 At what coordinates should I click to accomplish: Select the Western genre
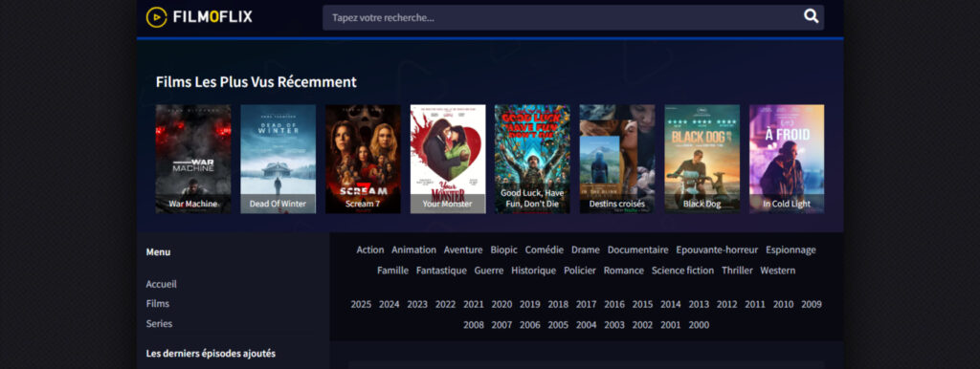tap(777, 271)
